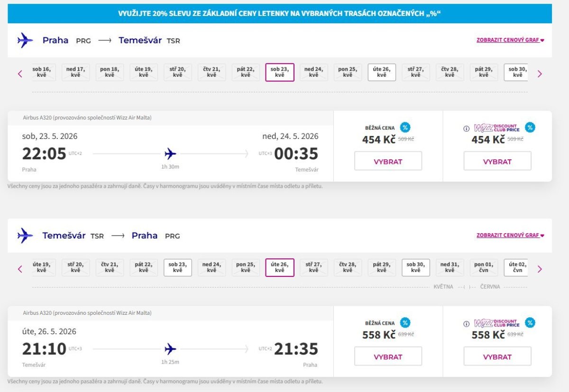Choose outbound regular price 454 Kč with Vybrat
This screenshot has height=392, width=569.
tap(388, 161)
